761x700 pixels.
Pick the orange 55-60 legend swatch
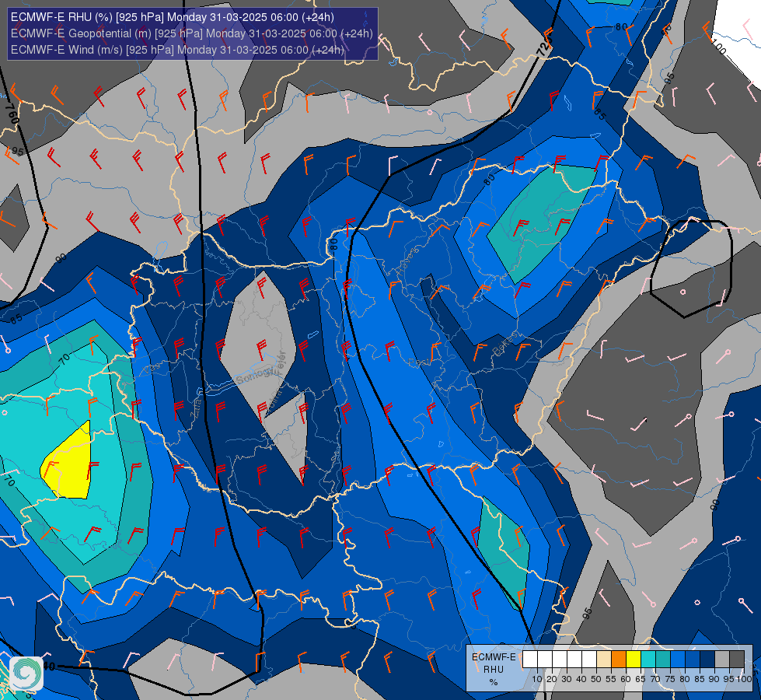(x=619, y=659)
